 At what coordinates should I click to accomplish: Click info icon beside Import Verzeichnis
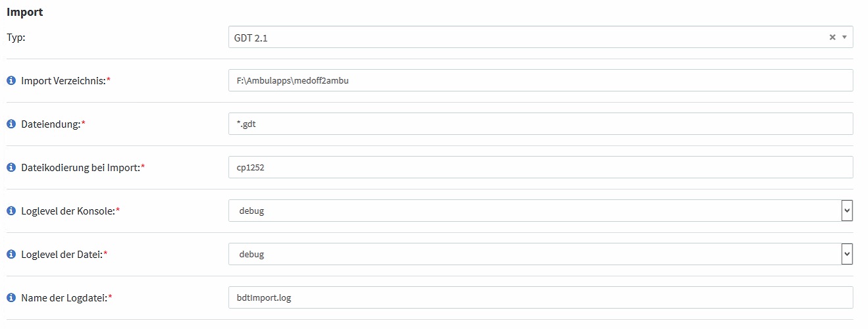pyautogui.click(x=11, y=81)
